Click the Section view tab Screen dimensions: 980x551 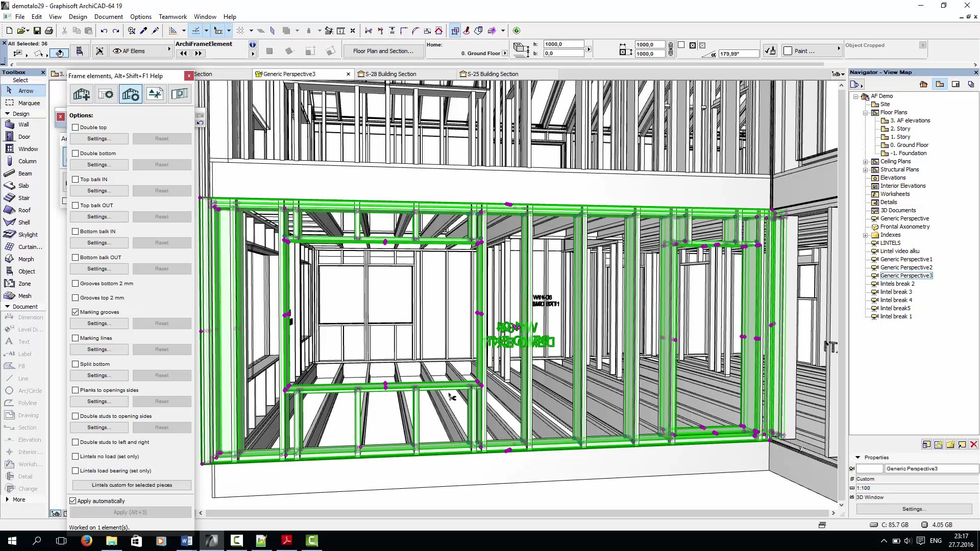(202, 74)
